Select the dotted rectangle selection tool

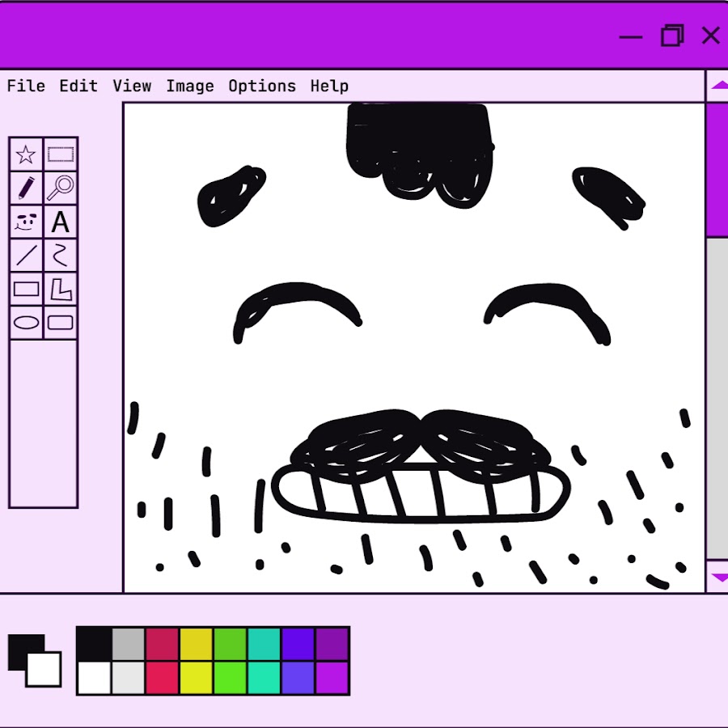61,154
